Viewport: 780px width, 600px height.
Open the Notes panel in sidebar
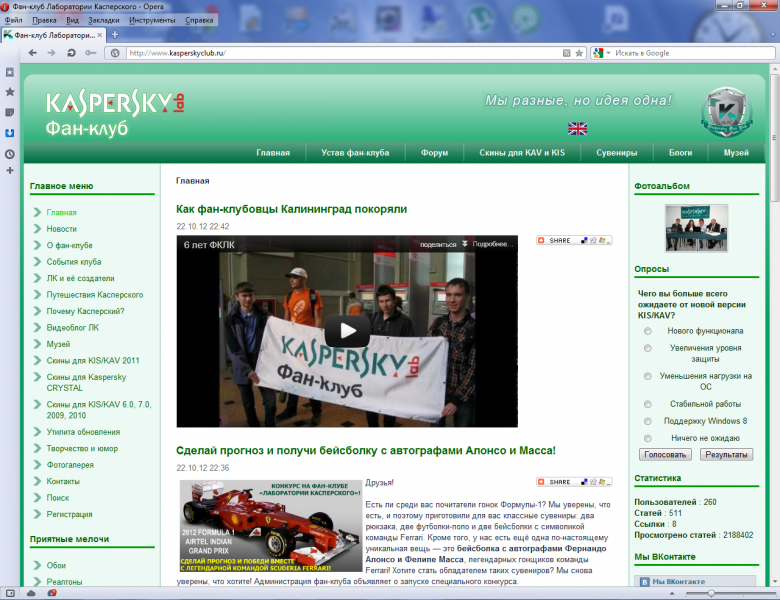[9, 112]
